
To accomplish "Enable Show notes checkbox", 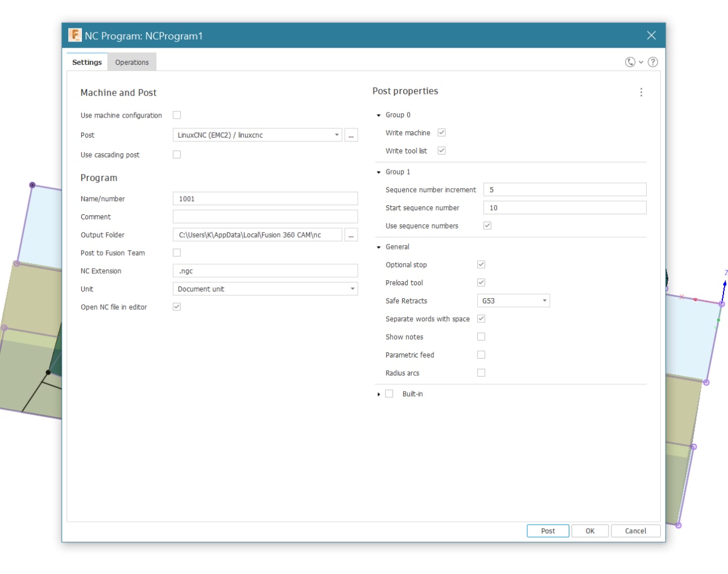I will tap(481, 336).
